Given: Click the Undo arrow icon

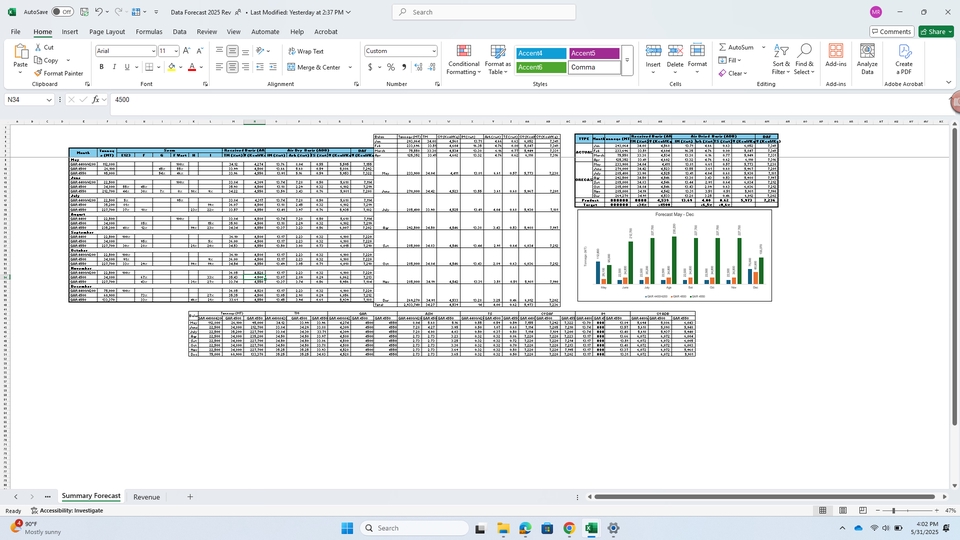Looking at the screenshot, I should 98,12.
